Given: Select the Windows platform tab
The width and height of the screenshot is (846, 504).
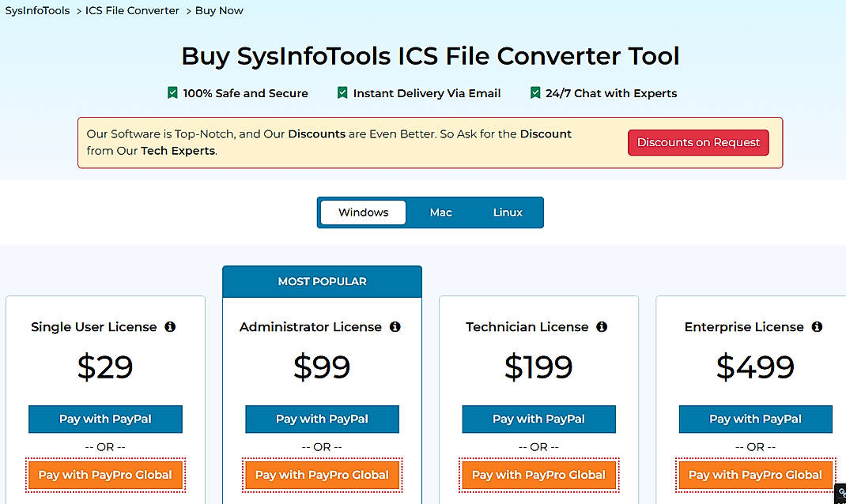Looking at the screenshot, I should (x=363, y=213).
